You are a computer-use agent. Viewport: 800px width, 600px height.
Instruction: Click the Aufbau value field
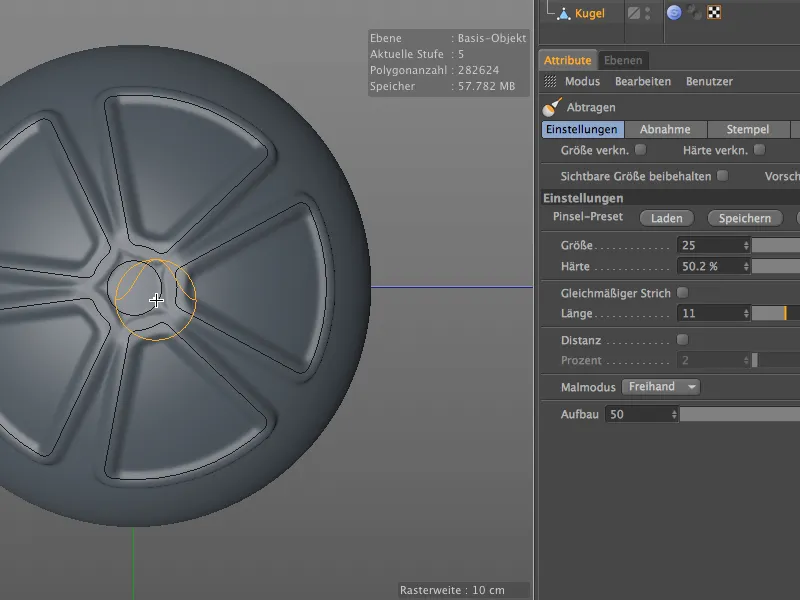(638, 414)
